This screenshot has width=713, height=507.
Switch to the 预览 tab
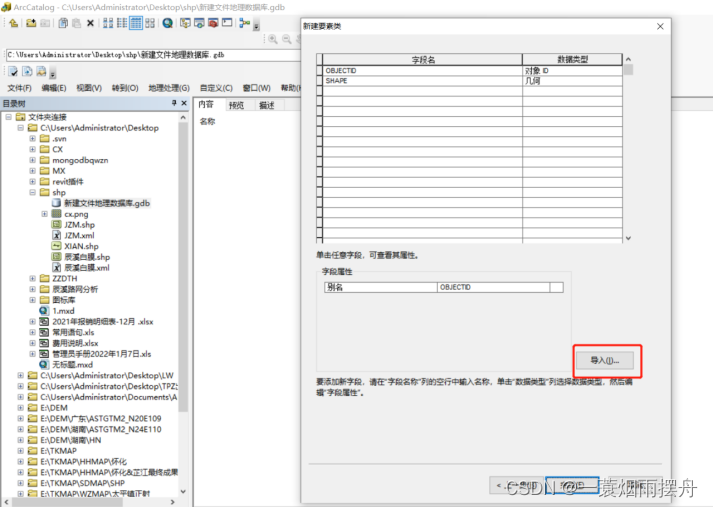pos(236,105)
